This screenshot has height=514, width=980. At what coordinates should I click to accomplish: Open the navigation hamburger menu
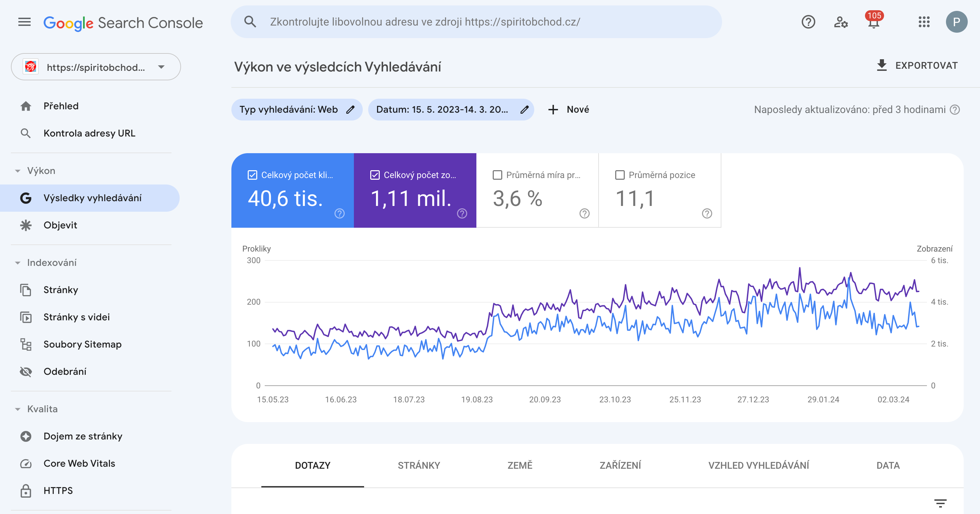[24, 22]
